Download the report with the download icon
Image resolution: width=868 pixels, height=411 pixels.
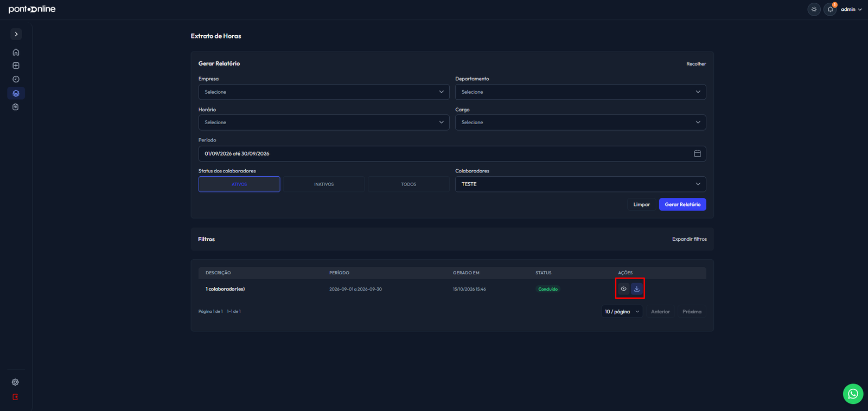pos(637,289)
